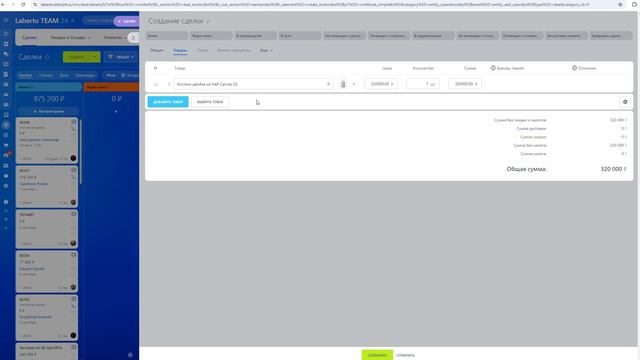This screenshot has height=360, width=640.
Task: Click the price field in product row 1
Action: (x=381, y=84)
